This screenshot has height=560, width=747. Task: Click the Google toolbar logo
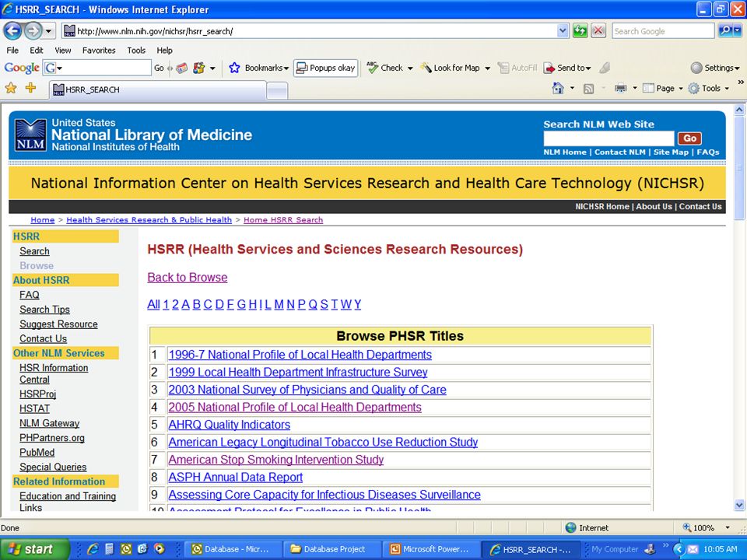click(x=22, y=68)
